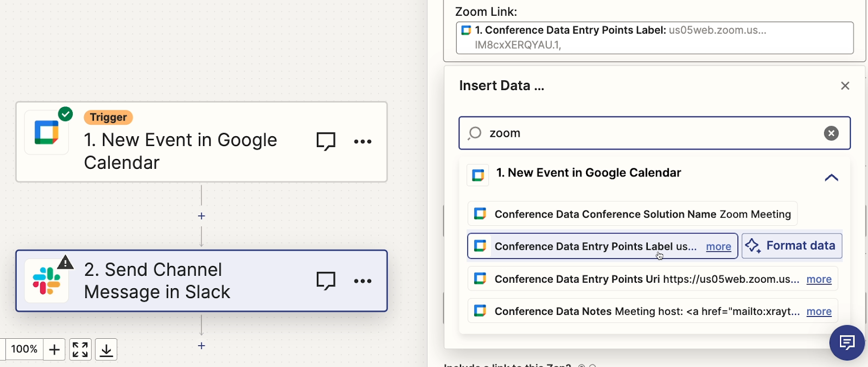Image resolution: width=868 pixels, height=367 pixels.
Task: Select Conference Data Entry Points Label item
Action: [x=603, y=246]
